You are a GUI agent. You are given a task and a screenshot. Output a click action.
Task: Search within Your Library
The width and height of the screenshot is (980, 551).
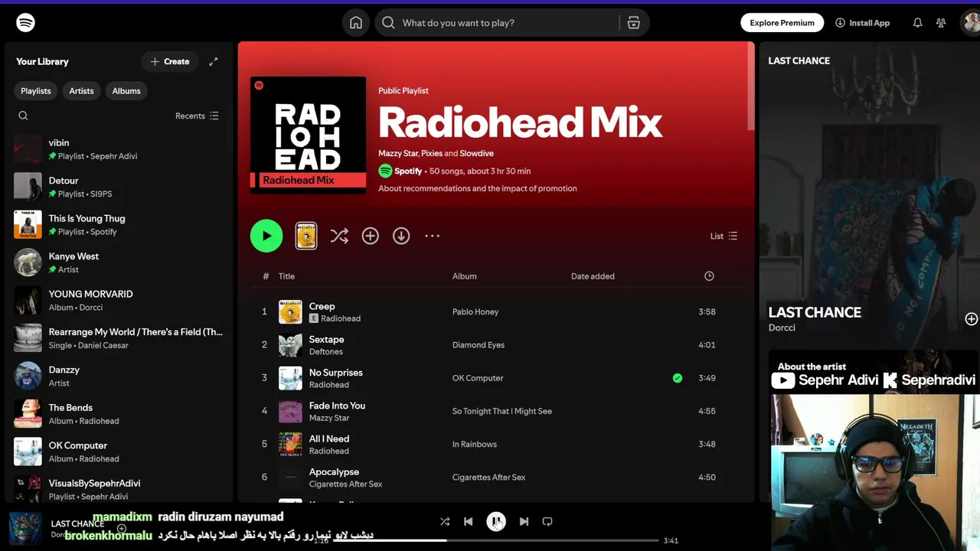23,116
